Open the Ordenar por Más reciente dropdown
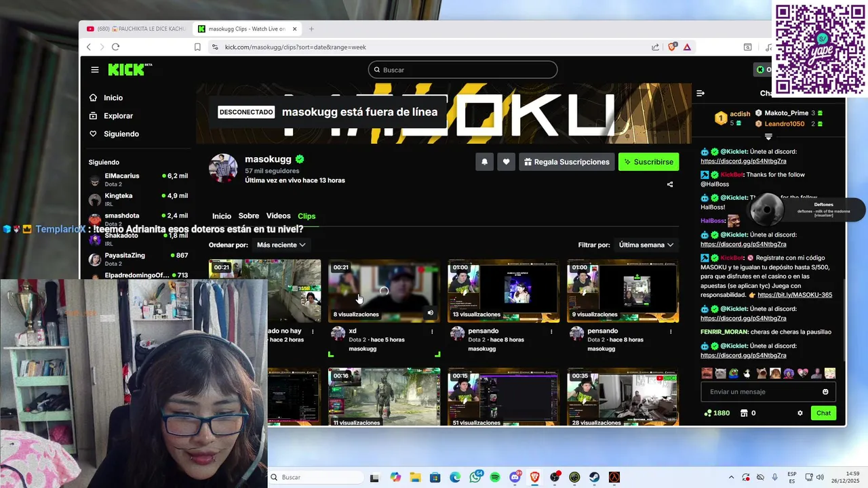Viewport: 868px width, 488px height. click(281, 245)
